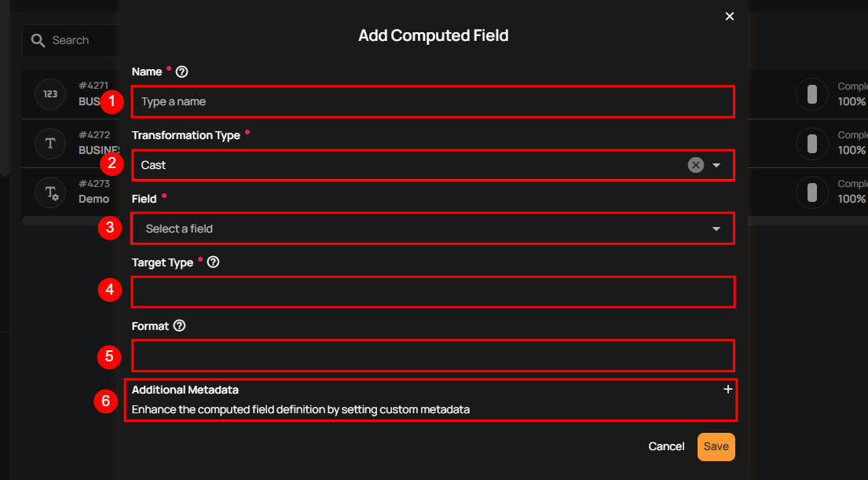Click the plus icon for Additional Metadata
This screenshot has width=868, height=480.
727,389
